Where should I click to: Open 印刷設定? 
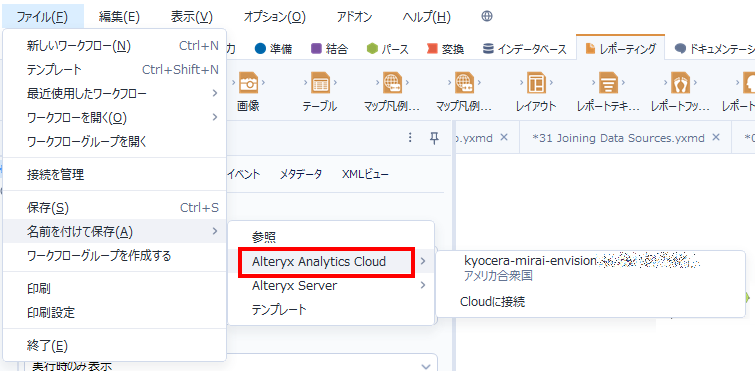coord(115,313)
